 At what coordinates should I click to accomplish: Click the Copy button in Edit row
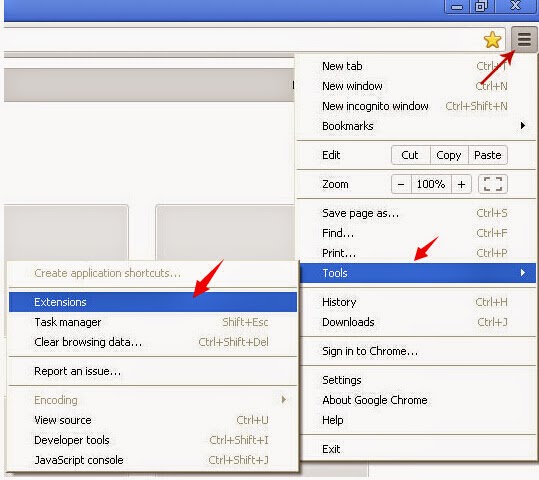click(x=449, y=155)
